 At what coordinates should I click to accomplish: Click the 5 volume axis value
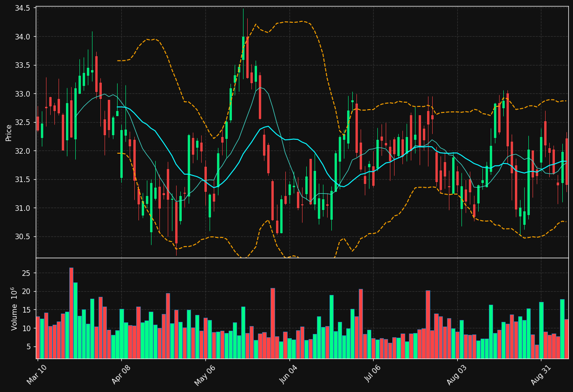[x=28, y=346]
